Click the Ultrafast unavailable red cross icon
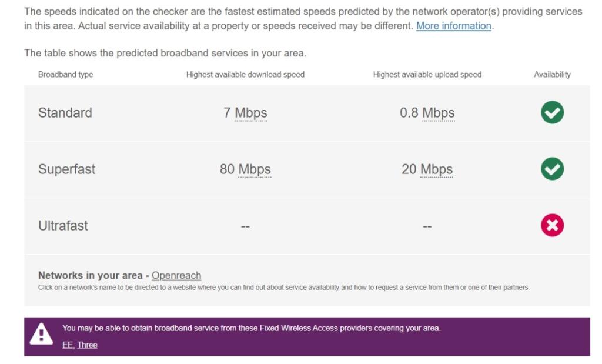 pos(552,225)
